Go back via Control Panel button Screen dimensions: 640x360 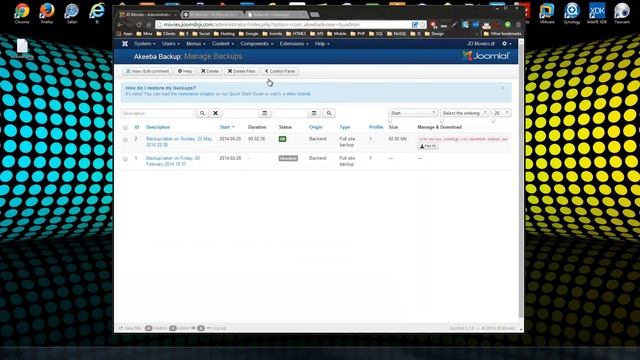(280, 71)
